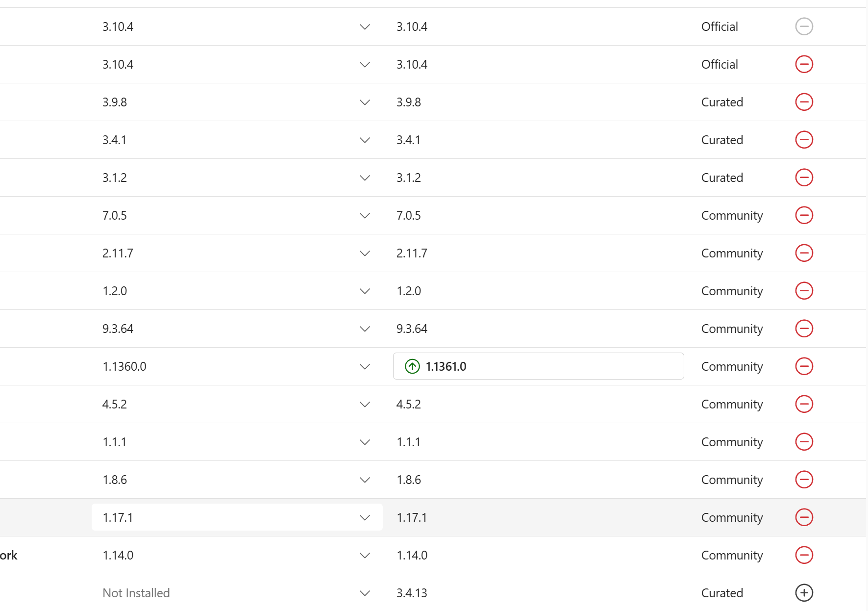The height and width of the screenshot is (611, 868).
Task: Click the Community label in the 1.1.1 row
Action: (x=732, y=442)
